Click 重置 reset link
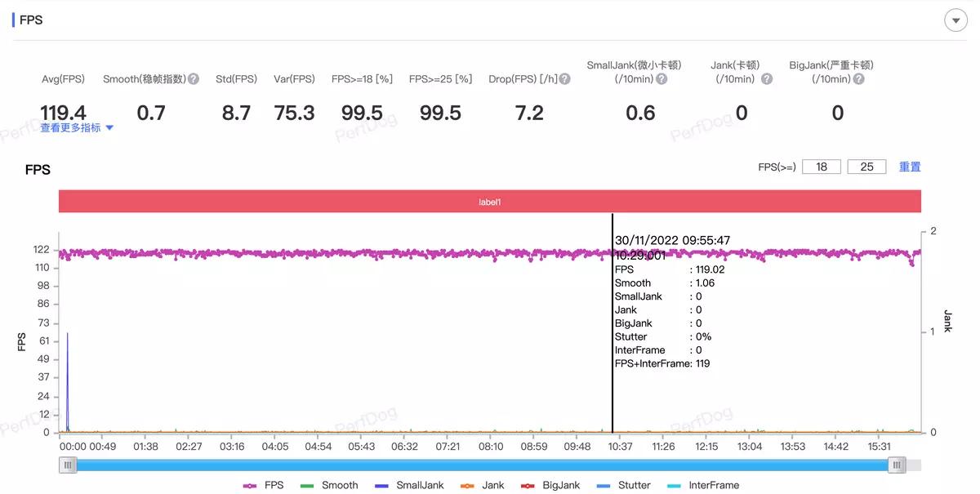 [x=910, y=167]
